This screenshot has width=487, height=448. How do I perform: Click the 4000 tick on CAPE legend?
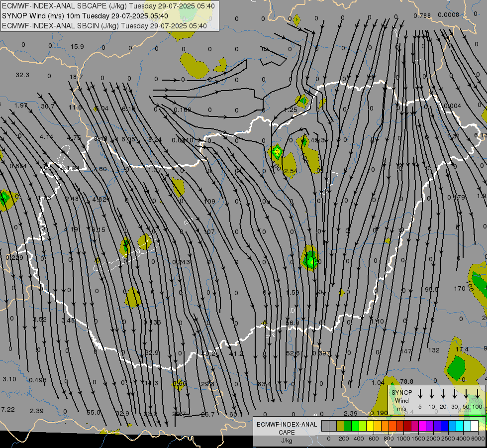[463, 439]
